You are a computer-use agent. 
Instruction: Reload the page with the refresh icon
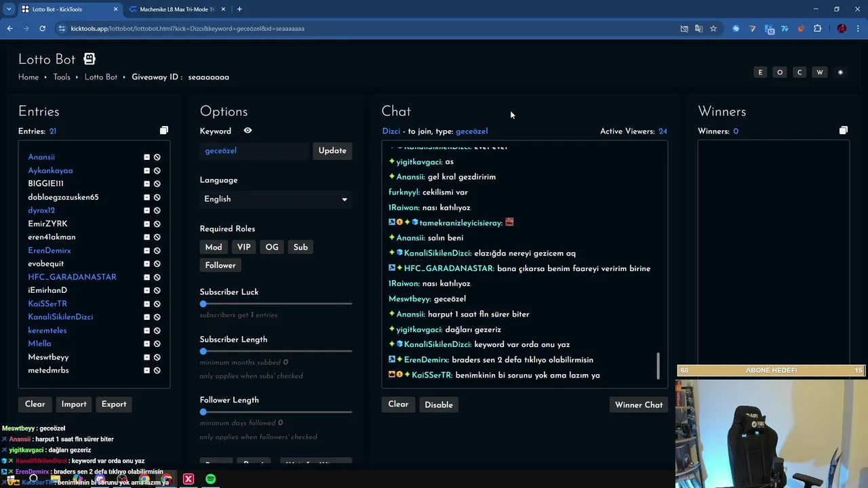click(x=42, y=28)
